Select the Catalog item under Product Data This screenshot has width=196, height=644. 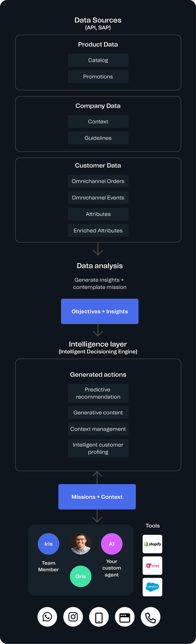[98, 60]
